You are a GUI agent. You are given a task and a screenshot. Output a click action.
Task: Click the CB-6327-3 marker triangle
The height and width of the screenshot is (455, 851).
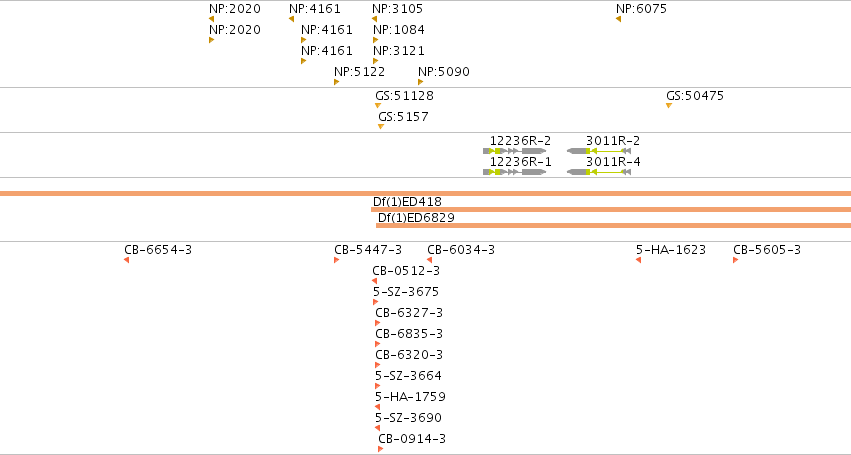point(378,323)
